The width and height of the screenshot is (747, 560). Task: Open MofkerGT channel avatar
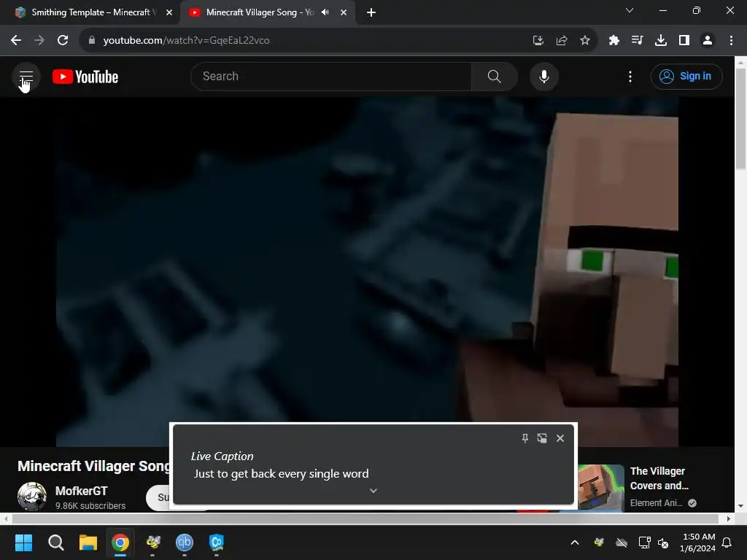(x=32, y=496)
